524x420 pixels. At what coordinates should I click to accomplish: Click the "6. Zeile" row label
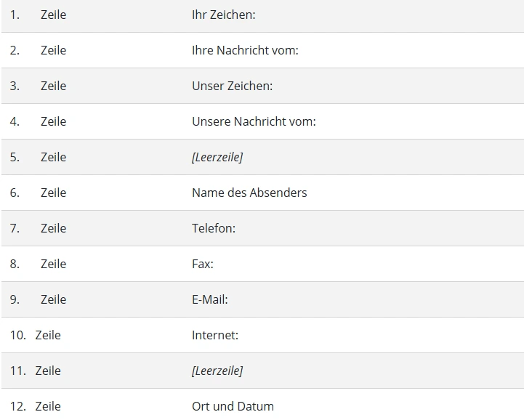[x=38, y=193]
